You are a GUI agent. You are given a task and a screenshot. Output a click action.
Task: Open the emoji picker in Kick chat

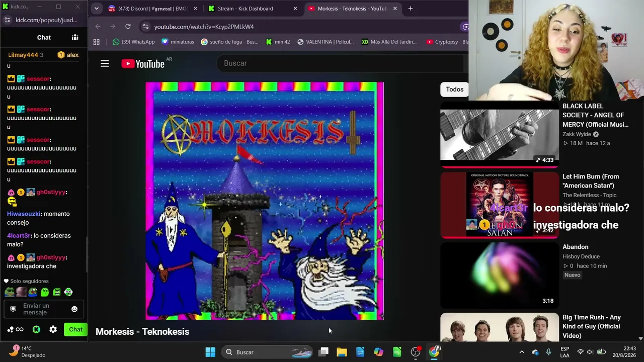74,309
